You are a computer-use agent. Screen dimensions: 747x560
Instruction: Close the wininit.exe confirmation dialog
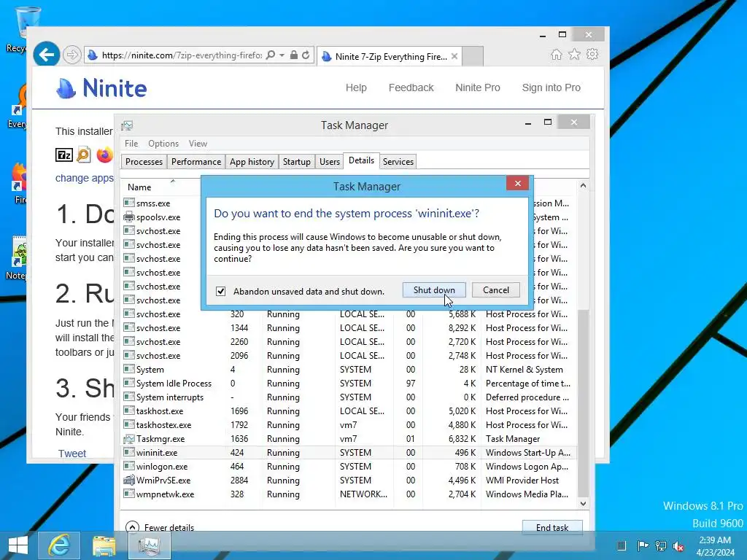pos(518,183)
